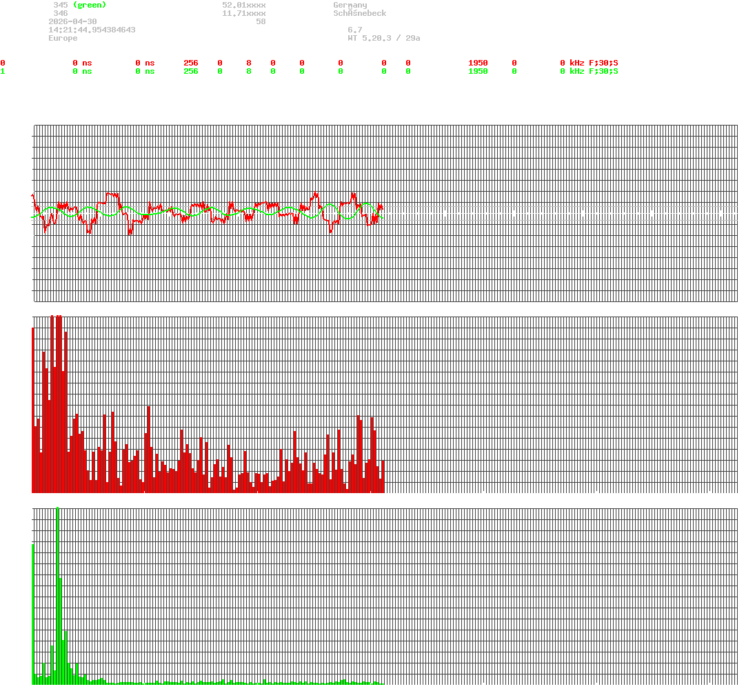
Task: Click the timestamp 14:21:44.954384643
Action: click(92, 30)
